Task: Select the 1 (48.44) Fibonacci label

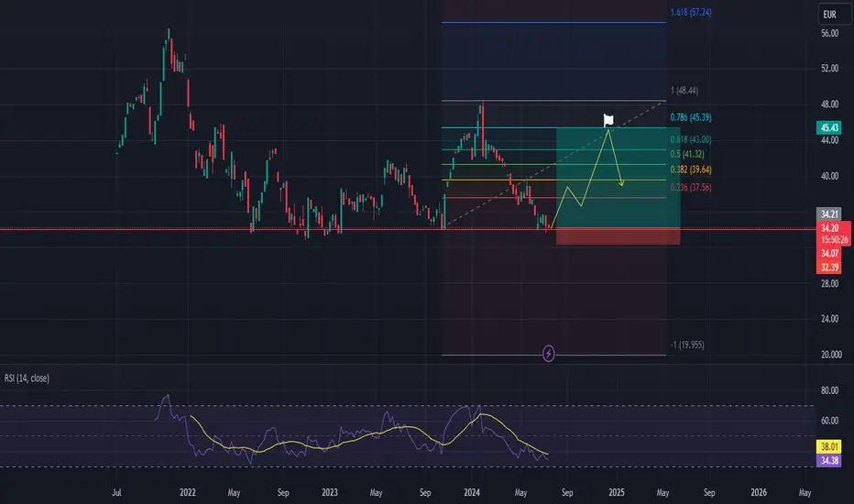Action: pyautogui.click(x=684, y=91)
